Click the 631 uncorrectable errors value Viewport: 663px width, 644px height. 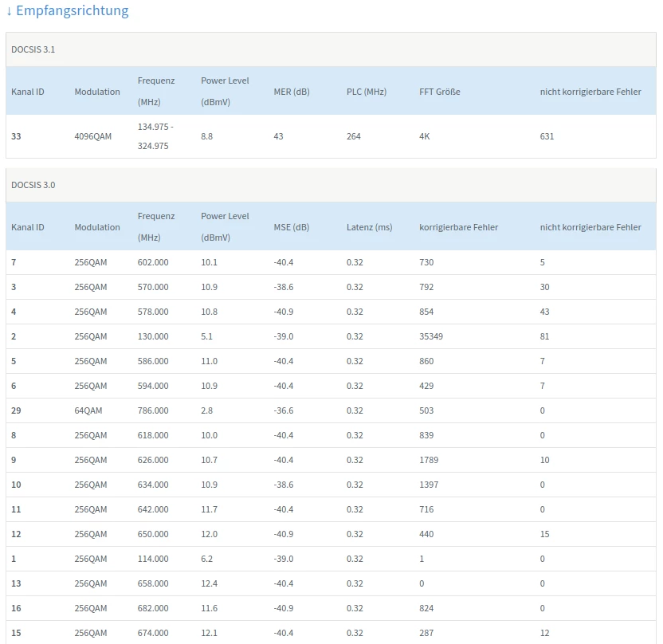tap(547, 136)
